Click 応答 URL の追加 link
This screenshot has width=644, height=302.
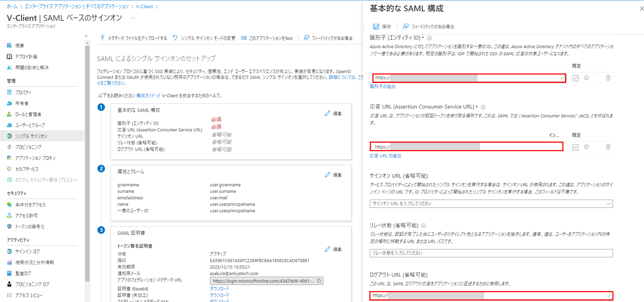coord(385,156)
